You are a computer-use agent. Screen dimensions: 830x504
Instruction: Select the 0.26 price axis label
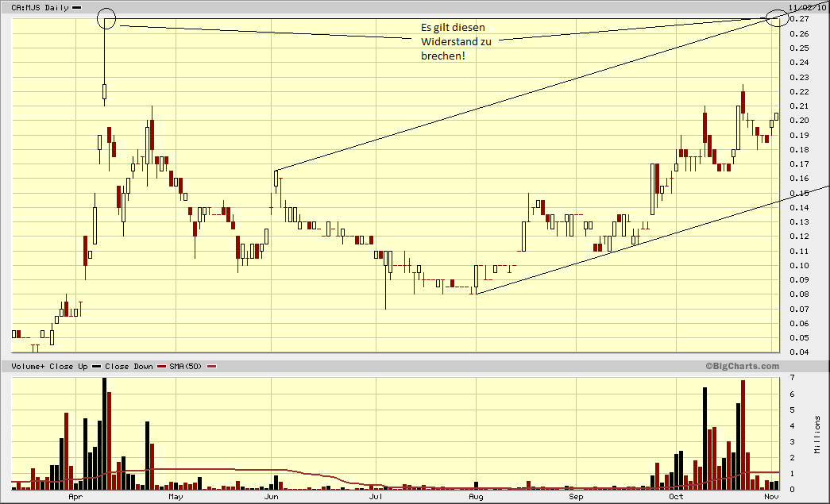click(x=799, y=34)
